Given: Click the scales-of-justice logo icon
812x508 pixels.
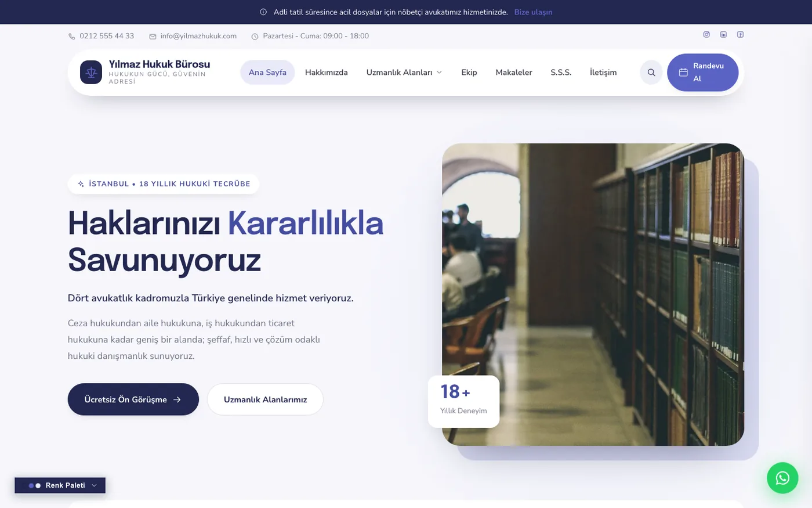Looking at the screenshot, I should (91, 73).
